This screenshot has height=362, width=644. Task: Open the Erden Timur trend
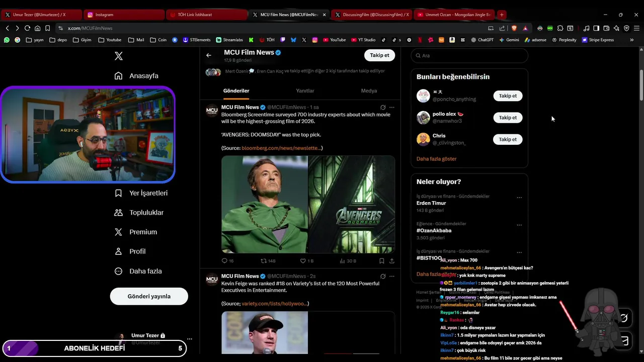[x=431, y=203]
